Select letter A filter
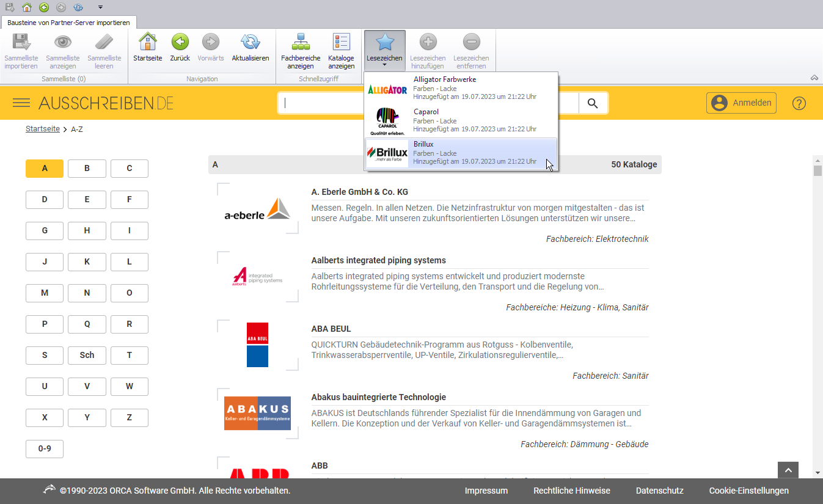Viewport: 823px width, 504px height. click(45, 169)
